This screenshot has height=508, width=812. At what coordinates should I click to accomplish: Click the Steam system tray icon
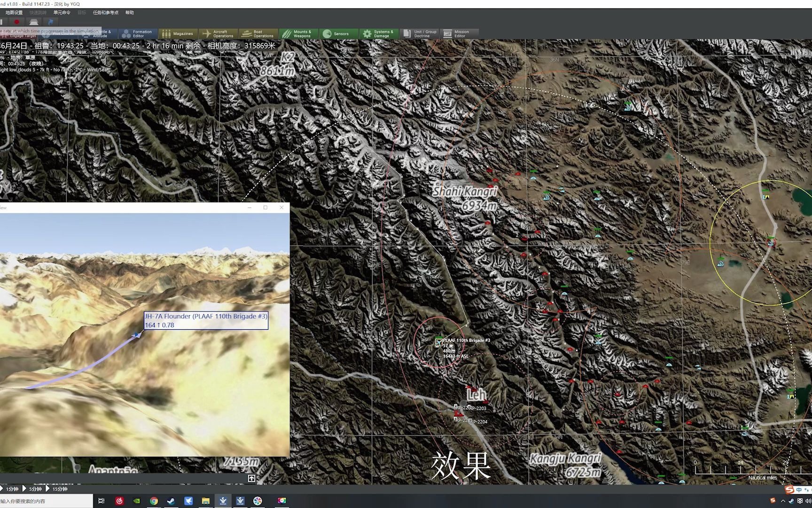[791, 501]
